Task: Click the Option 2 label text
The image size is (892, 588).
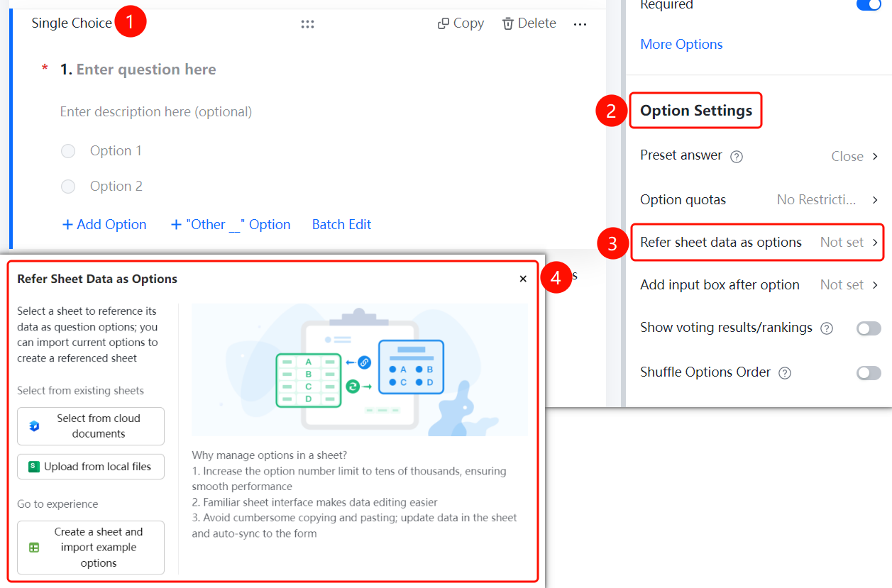Action: [x=116, y=187]
